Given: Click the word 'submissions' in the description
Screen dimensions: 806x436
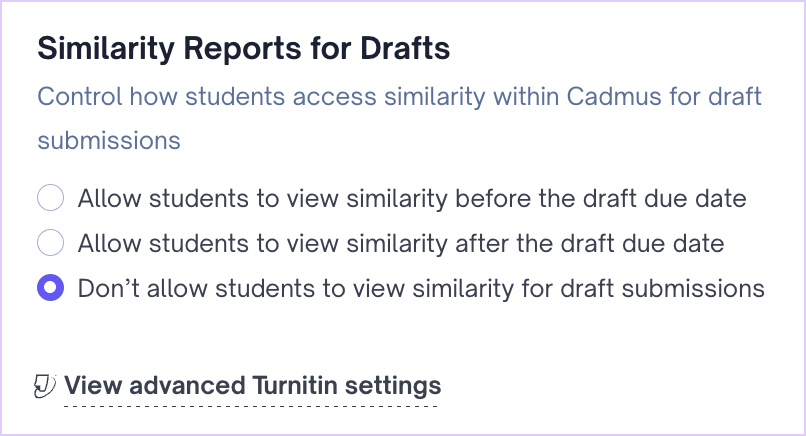Looking at the screenshot, I should [x=109, y=140].
